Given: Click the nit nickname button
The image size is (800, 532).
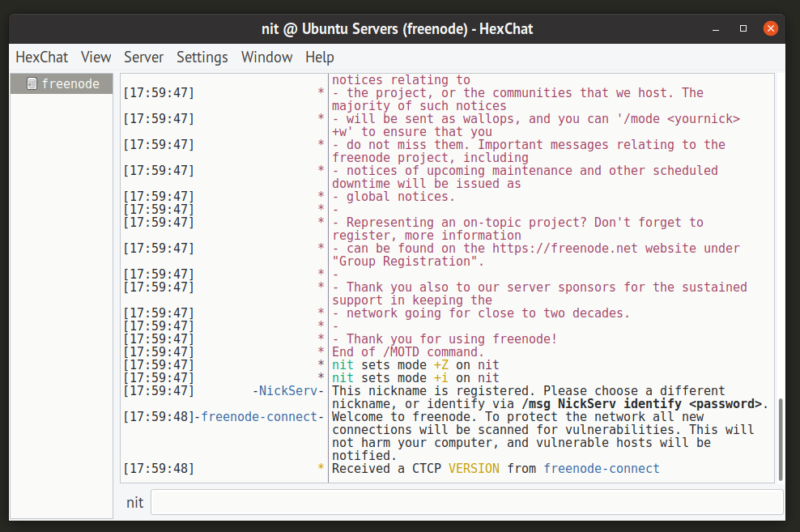Looking at the screenshot, I should coord(134,503).
